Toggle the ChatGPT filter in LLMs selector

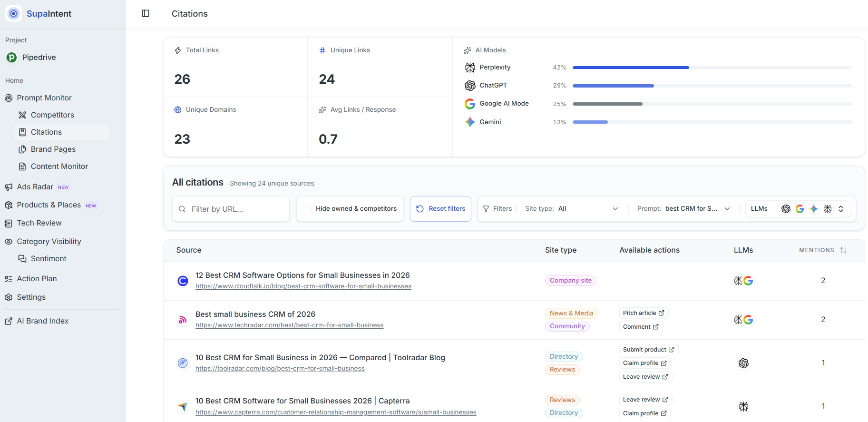point(786,209)
